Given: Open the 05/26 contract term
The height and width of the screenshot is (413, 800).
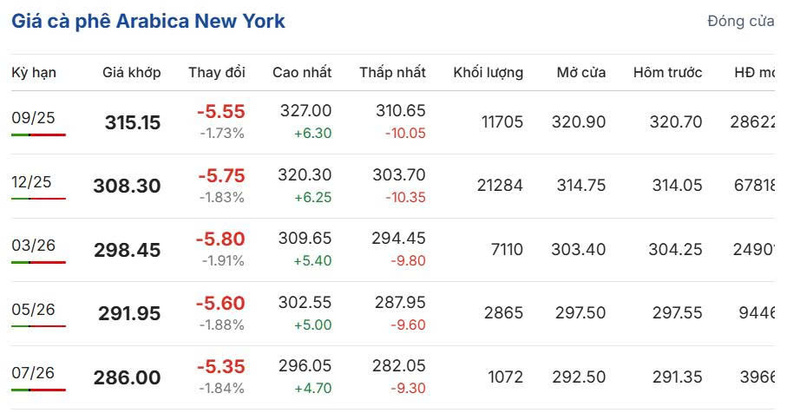Looking at the screenshot, I should pos(33,310).
